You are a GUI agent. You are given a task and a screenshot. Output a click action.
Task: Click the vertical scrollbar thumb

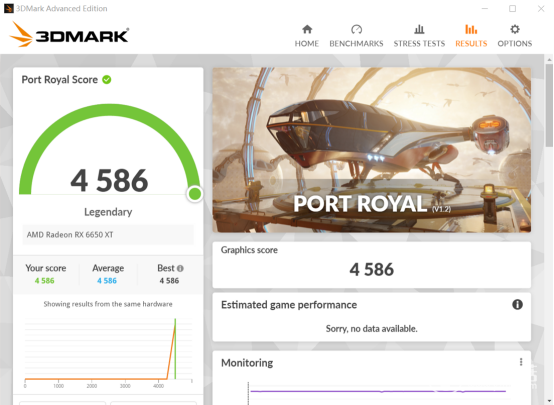coord(549,104)
